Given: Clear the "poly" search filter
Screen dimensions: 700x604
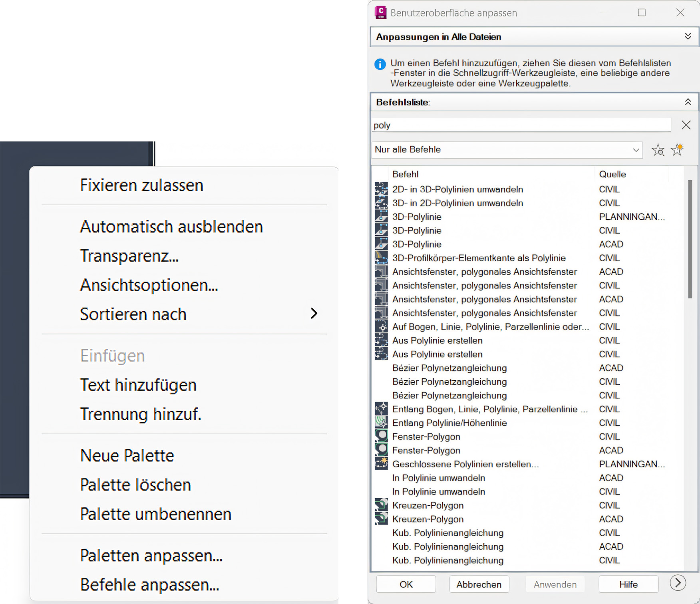Looking at the screenshot, I should point(686,125).
